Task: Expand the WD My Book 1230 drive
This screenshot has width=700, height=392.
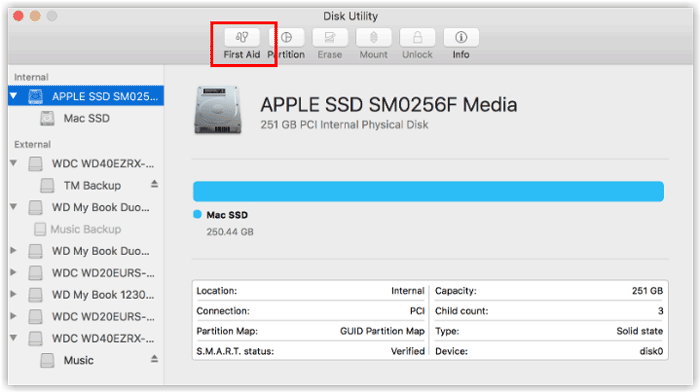Action: tap(14, 294)
